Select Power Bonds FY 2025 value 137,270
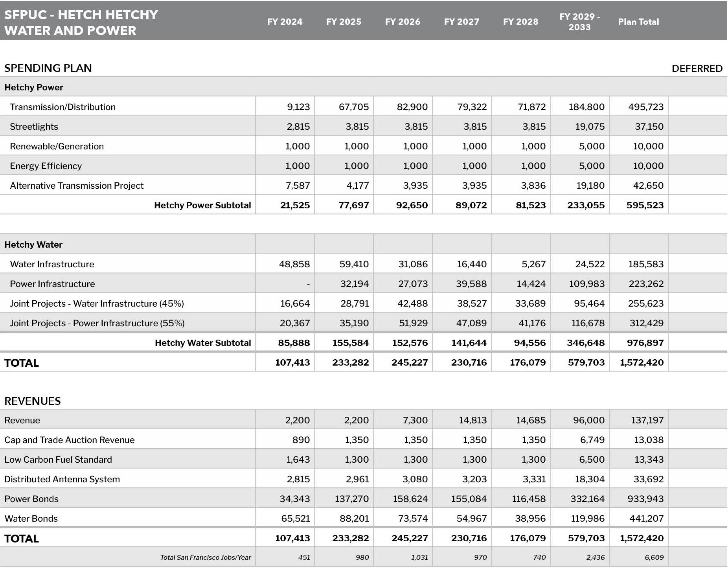The width and height of the screenshot is (728, 570). point(351,499)
